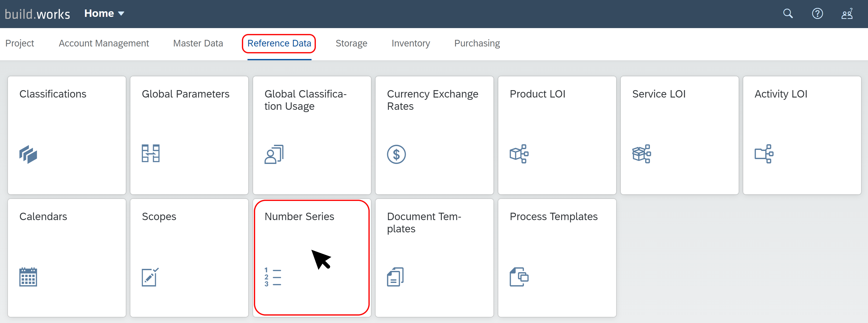Image resolution: width=868 pixels, height=323 pixels.
Task: Open the Process Templates tile title
Action: (554, 217)
